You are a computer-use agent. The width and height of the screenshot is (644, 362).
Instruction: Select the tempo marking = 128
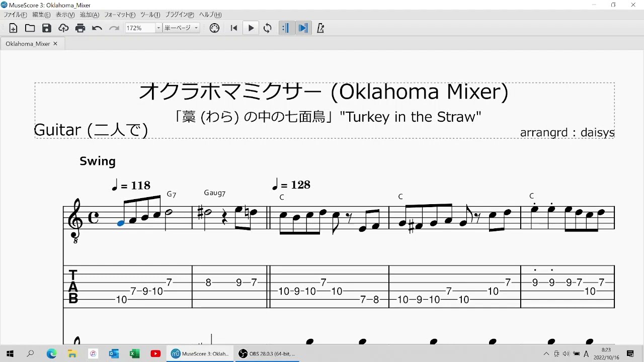coord(291,185)
